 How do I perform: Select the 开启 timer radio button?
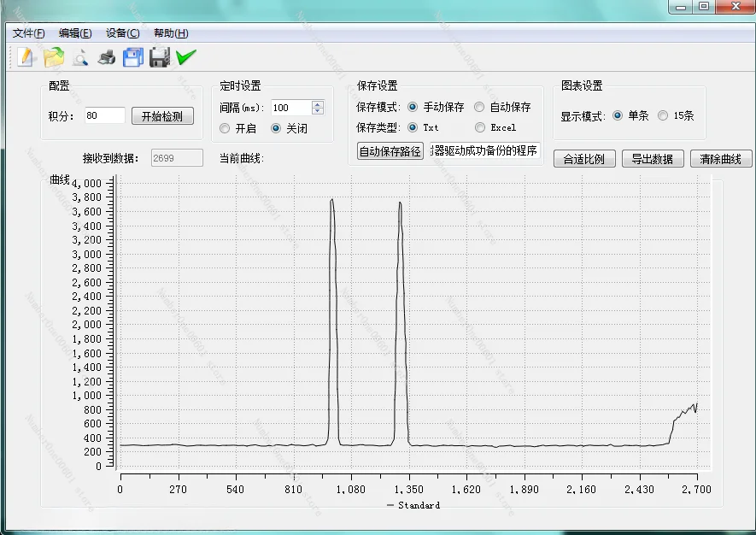click(226, 128)
